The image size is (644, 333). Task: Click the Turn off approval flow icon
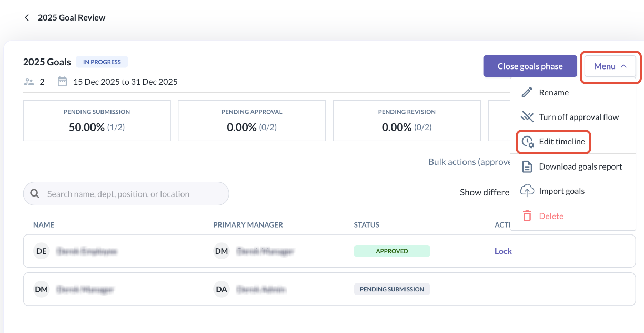point(527,117)
